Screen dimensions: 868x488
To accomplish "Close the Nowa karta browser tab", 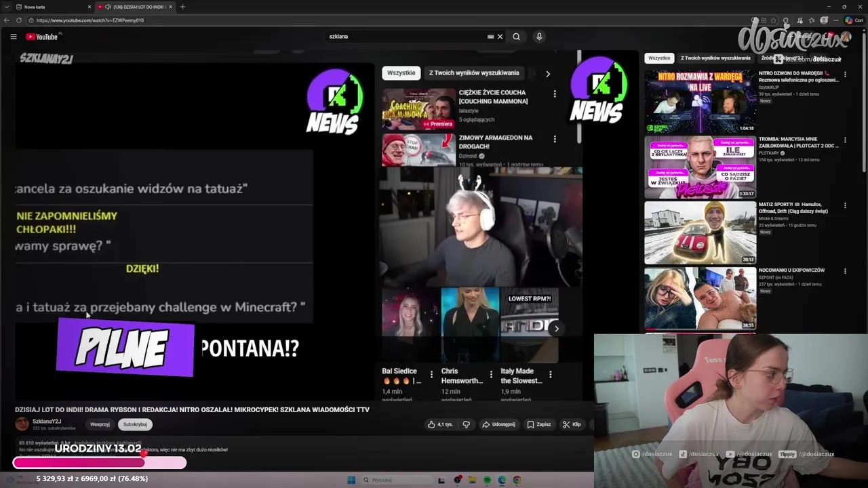I will pyautogui.click(x=90, y=7).
